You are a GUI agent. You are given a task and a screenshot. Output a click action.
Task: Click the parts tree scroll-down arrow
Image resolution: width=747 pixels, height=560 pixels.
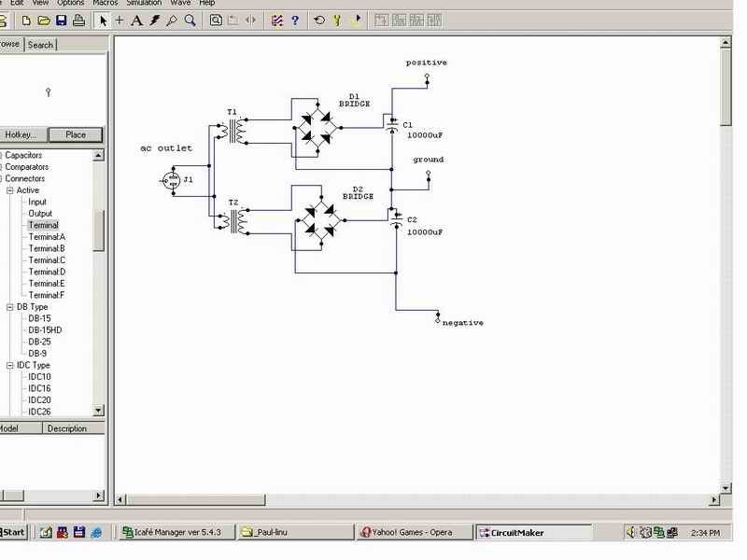[98, 411]
